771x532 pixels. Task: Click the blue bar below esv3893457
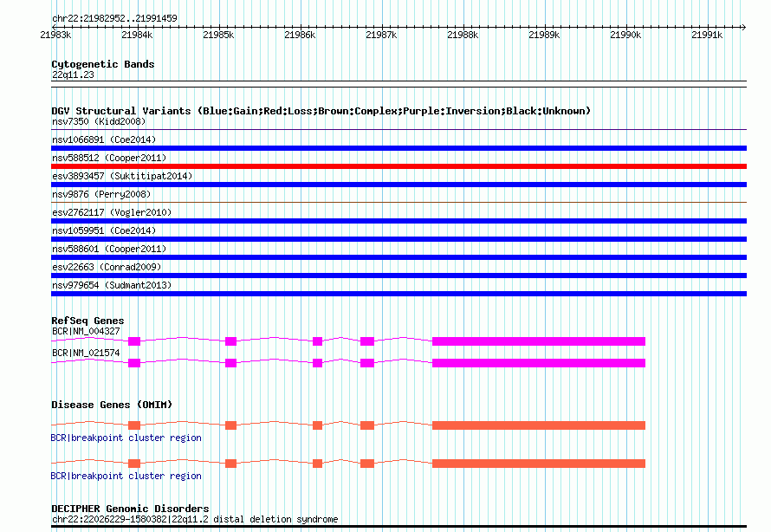pos(398,185)
